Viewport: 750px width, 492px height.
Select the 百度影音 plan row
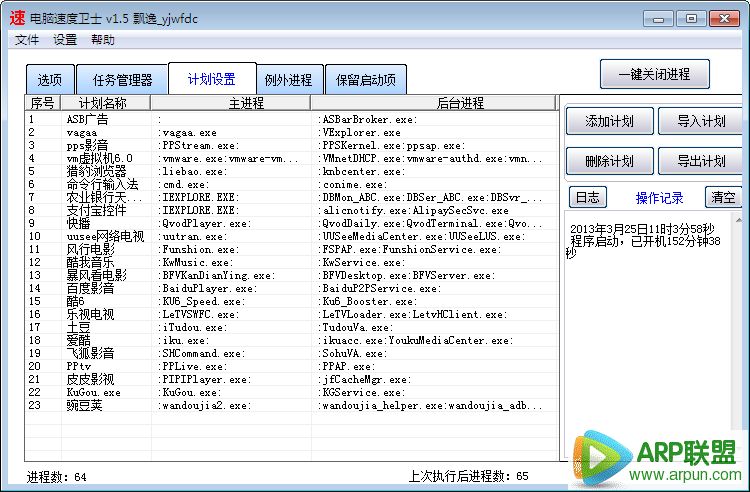(292, 288)
